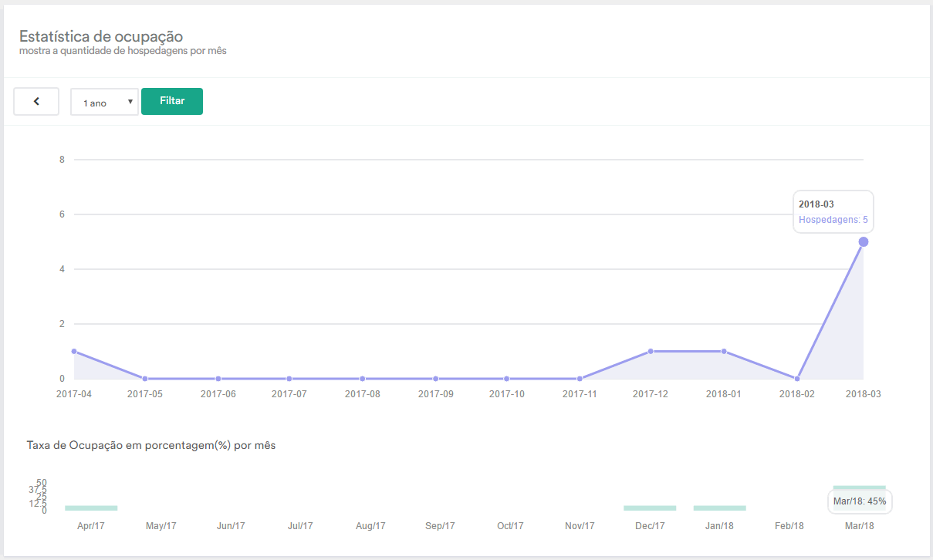This screenshot has height=560, width=933.
Task: Click the "Taxa de Ocupação em porcentagem" heading
Action: [x=151, y=446]
